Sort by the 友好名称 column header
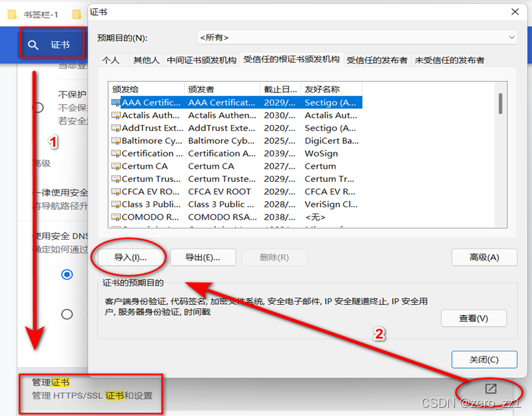Screen dimensions: 532x416 click(x=332, y=89)
